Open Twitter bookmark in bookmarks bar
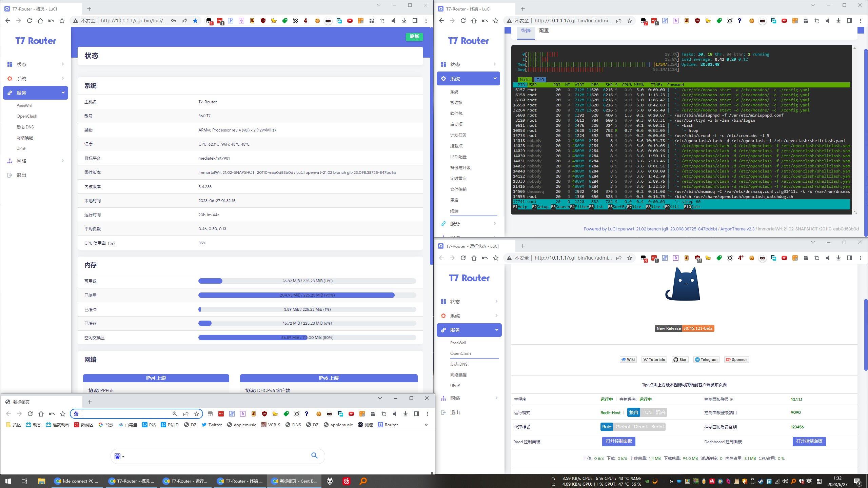 click(x=212, y=425)
